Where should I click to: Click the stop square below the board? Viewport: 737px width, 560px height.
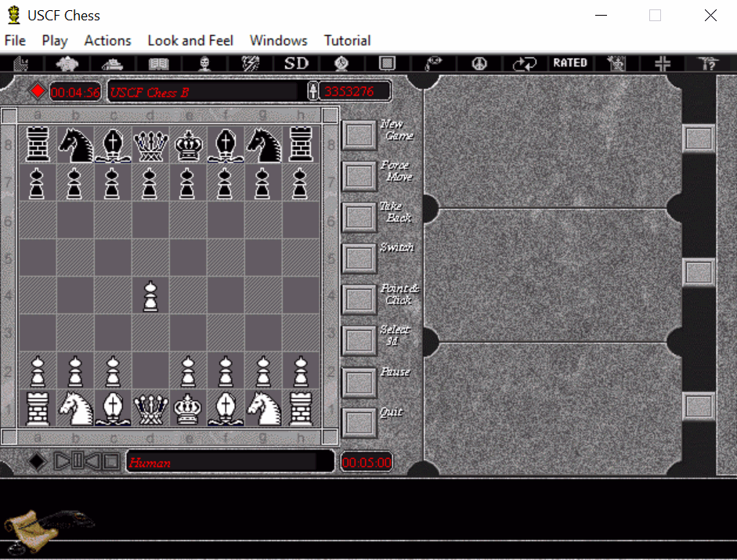tap(111, 461)
